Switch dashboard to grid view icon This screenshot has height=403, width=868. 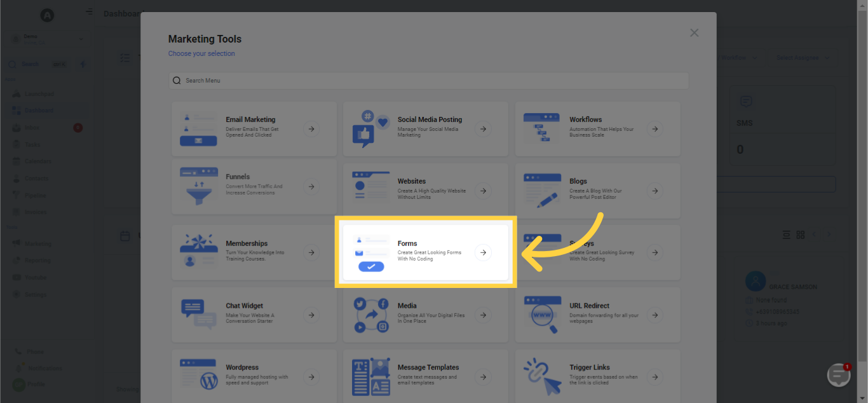801,235
